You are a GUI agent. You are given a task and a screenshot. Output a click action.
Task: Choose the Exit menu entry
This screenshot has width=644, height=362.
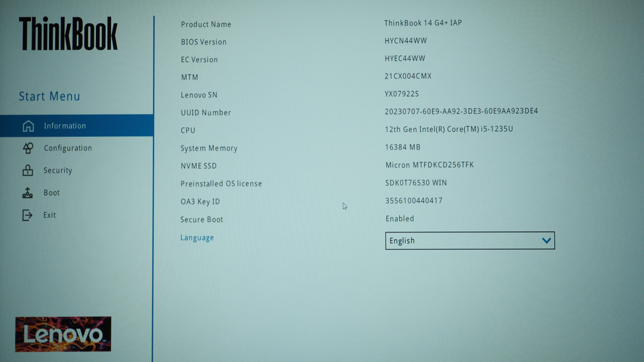50,215
